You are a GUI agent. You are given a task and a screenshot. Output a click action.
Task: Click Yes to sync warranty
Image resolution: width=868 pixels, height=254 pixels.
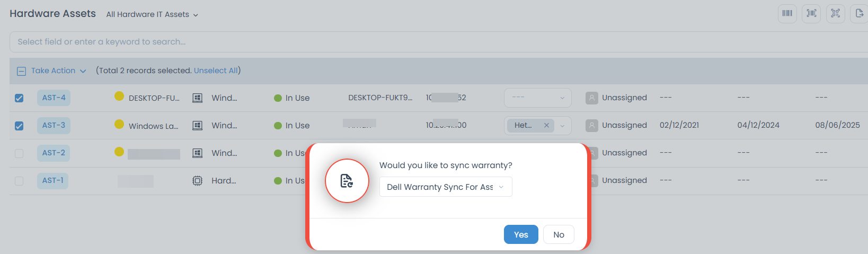520,234
